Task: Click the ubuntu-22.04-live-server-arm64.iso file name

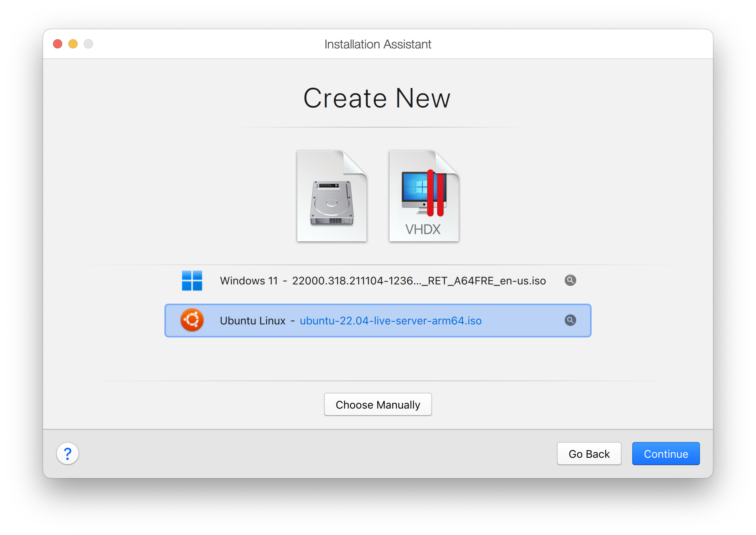Action: tap(390, 321)
